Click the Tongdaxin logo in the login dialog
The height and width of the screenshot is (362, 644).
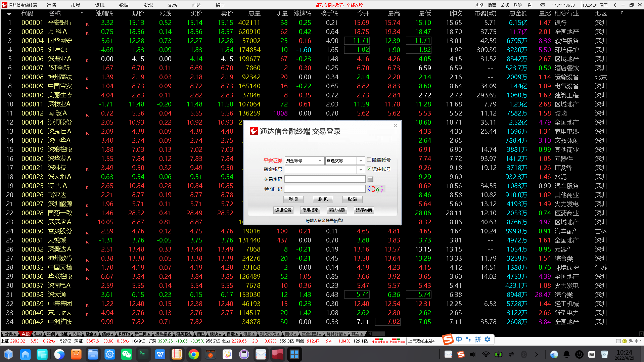pos(254,131)
